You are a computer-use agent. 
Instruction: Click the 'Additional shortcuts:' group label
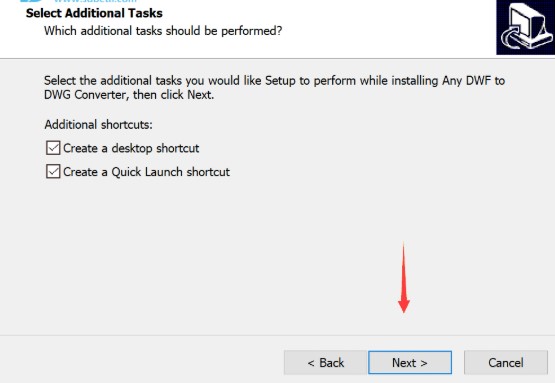(98, 125)
